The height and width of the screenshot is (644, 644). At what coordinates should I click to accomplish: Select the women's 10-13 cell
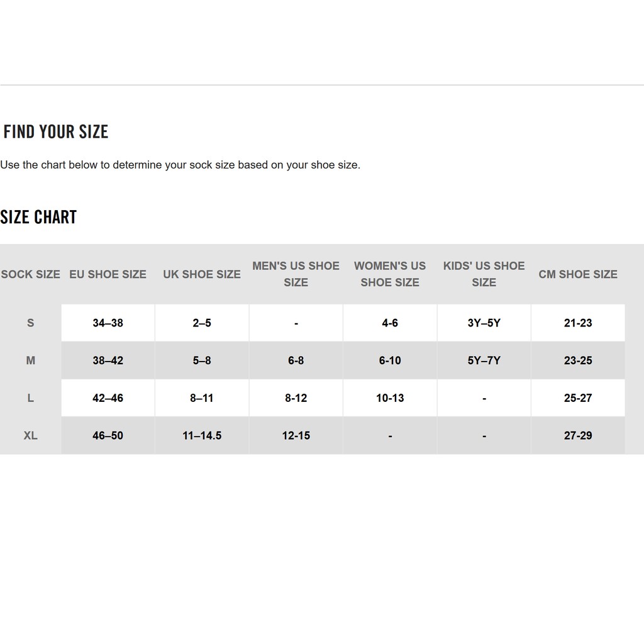(390, 398)
